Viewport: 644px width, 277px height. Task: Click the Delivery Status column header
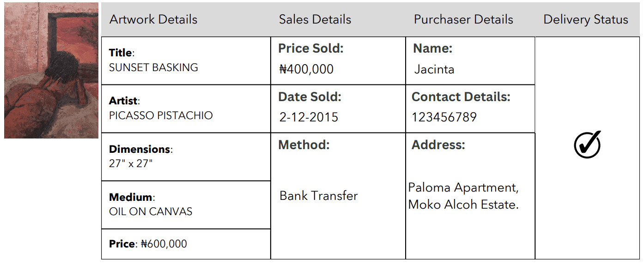[x=586, y=19]
